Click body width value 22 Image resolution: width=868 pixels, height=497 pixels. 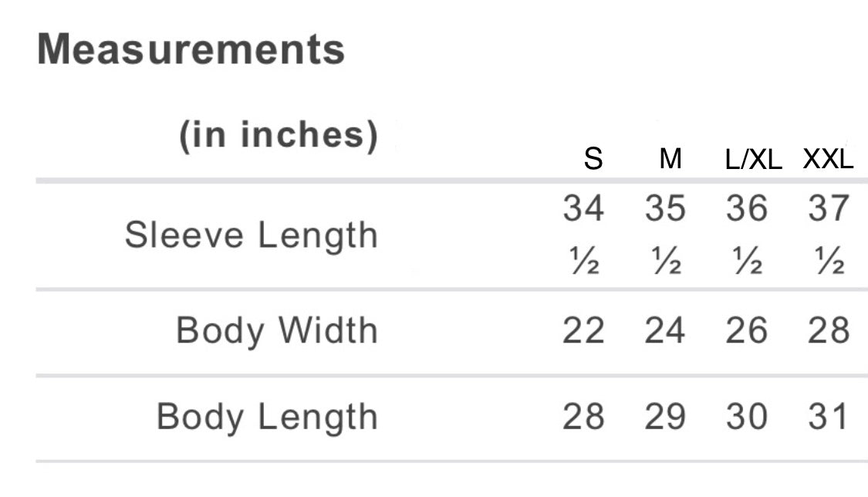point(583,331)
